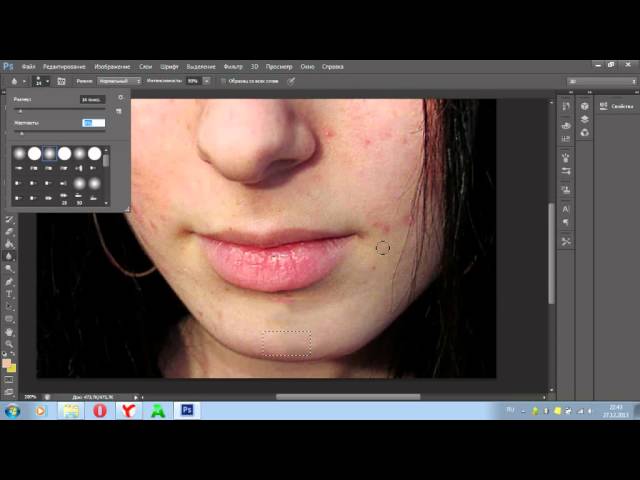Open the 'Редактирование' menu
The width and height of the screenshot is (640, 480).
(64, 67)
